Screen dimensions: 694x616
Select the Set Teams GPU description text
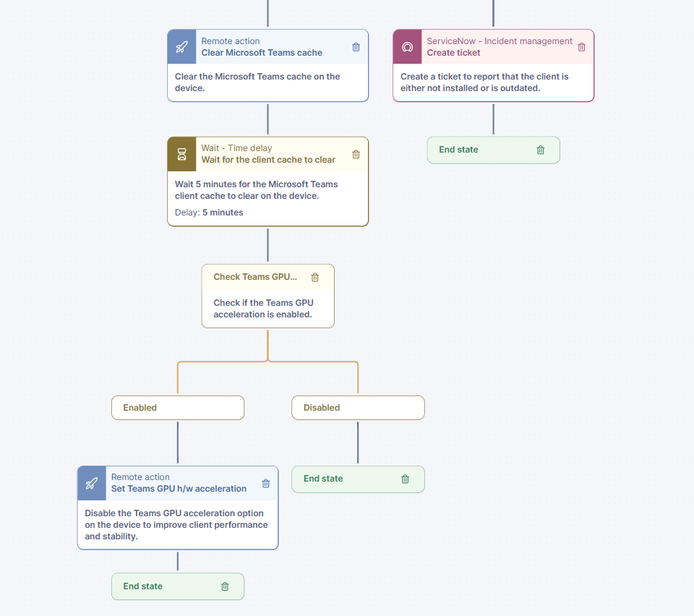tap(176, 524)
